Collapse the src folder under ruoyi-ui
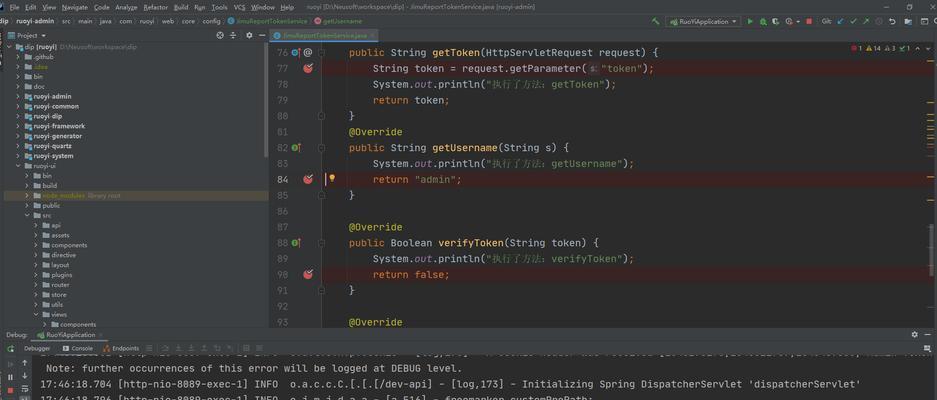937x400 pixels. pos(27,215)
